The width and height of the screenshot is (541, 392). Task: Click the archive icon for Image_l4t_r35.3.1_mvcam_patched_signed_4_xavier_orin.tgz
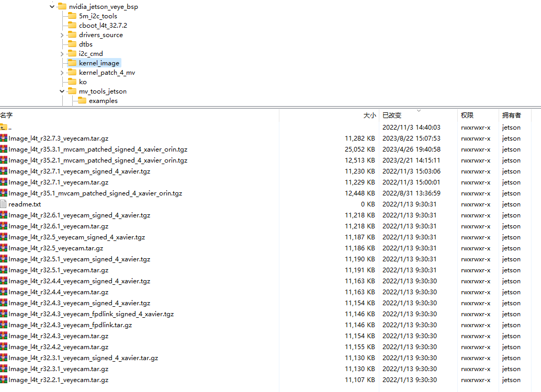click(4, 149)
